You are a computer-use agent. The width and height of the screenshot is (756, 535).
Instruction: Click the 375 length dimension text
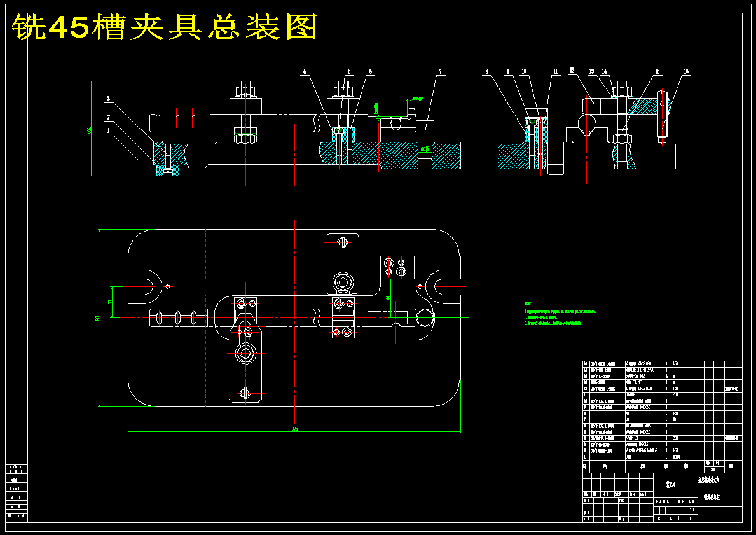[x=294, y=428]
